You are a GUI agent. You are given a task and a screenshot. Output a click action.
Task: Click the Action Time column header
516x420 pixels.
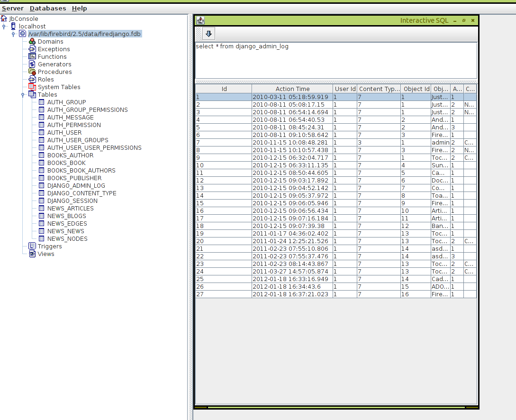292,89
